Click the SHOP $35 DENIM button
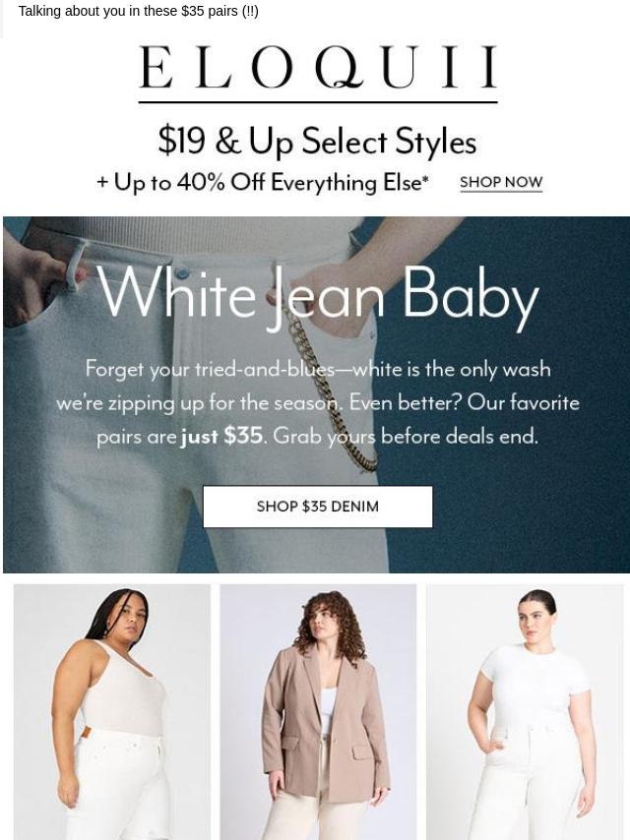This screenshot has width=630, height=840. point(317,507)
